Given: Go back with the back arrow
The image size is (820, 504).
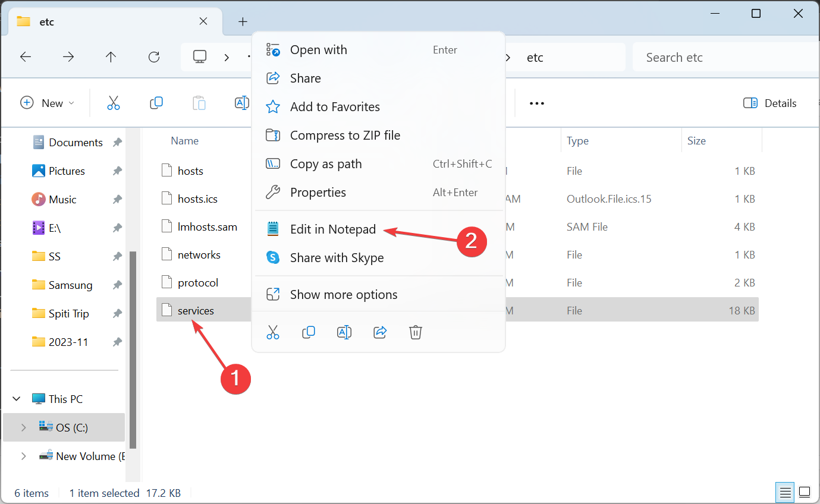Looking at the screenshot, I should click(26, 57).
